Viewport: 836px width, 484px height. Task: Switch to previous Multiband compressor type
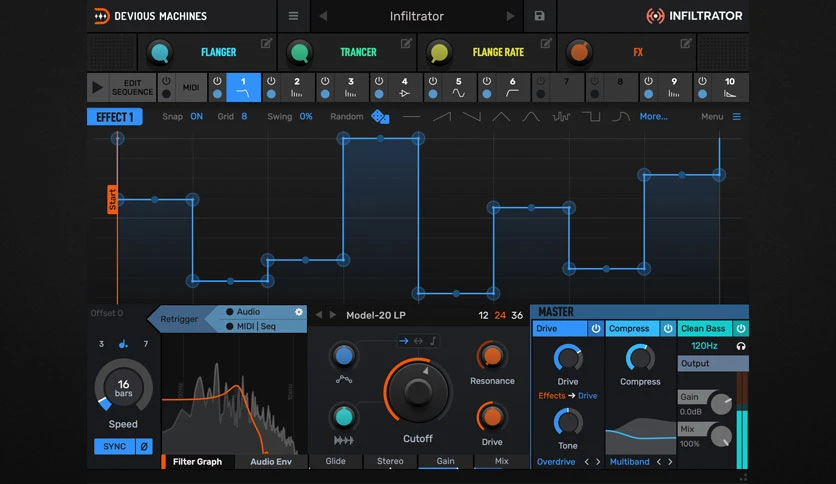(x=659, y=462)
